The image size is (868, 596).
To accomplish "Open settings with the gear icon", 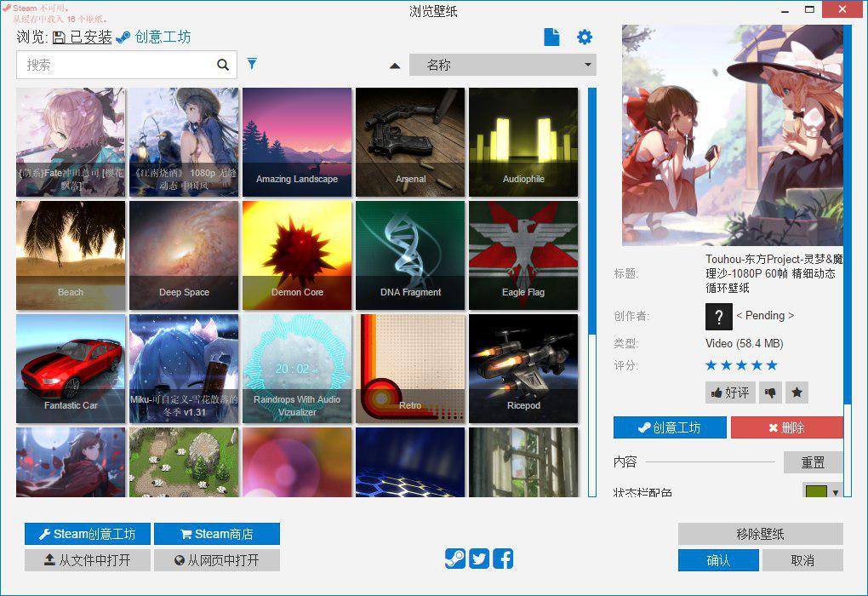I will [x=584, y=37].
